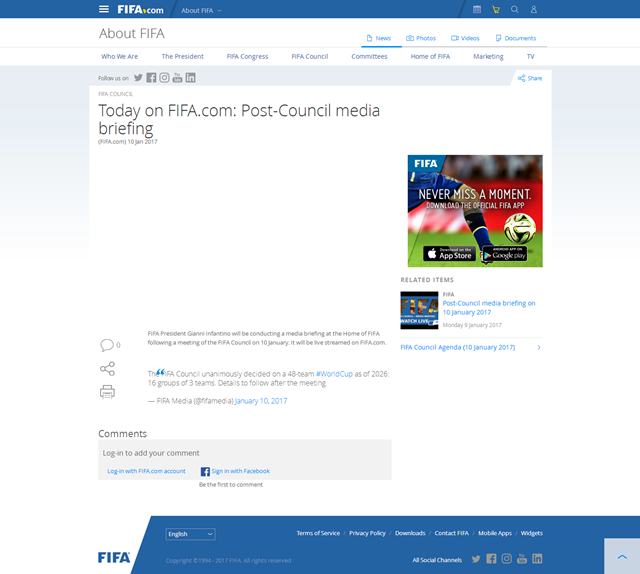Click the YouTube icon in footer
Image resolution: width=640 pixels, height=574 pixels.
pos(522,559)
